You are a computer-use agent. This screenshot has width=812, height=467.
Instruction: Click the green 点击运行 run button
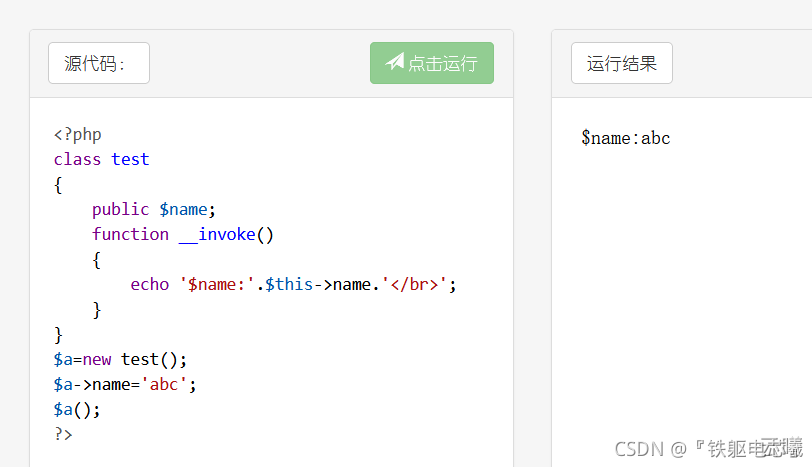point(432,63)
